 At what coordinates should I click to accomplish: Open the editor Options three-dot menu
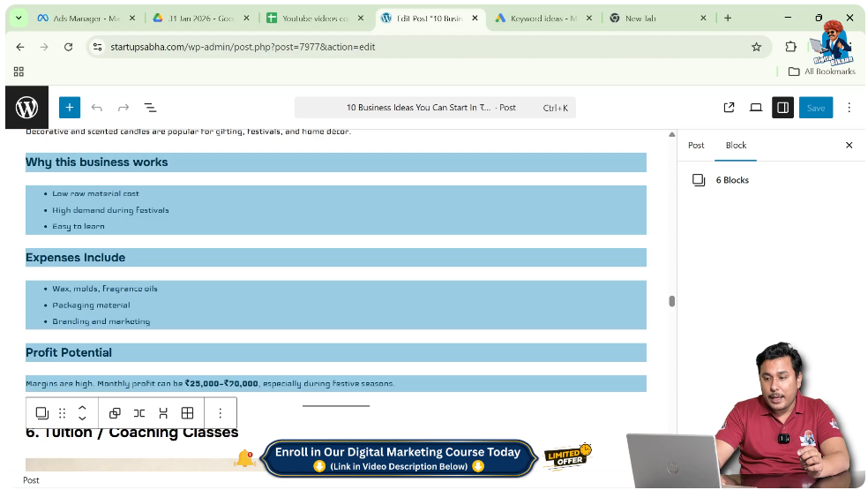pos(849,108)
